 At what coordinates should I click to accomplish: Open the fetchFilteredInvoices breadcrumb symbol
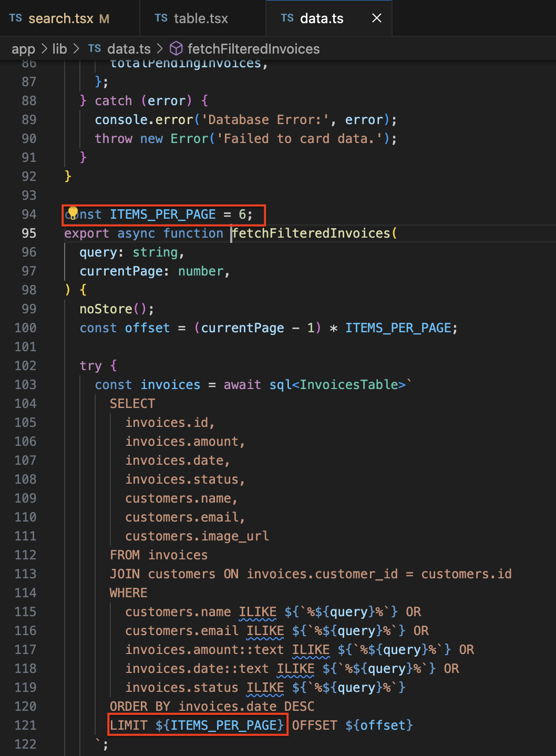coord(254,49)
